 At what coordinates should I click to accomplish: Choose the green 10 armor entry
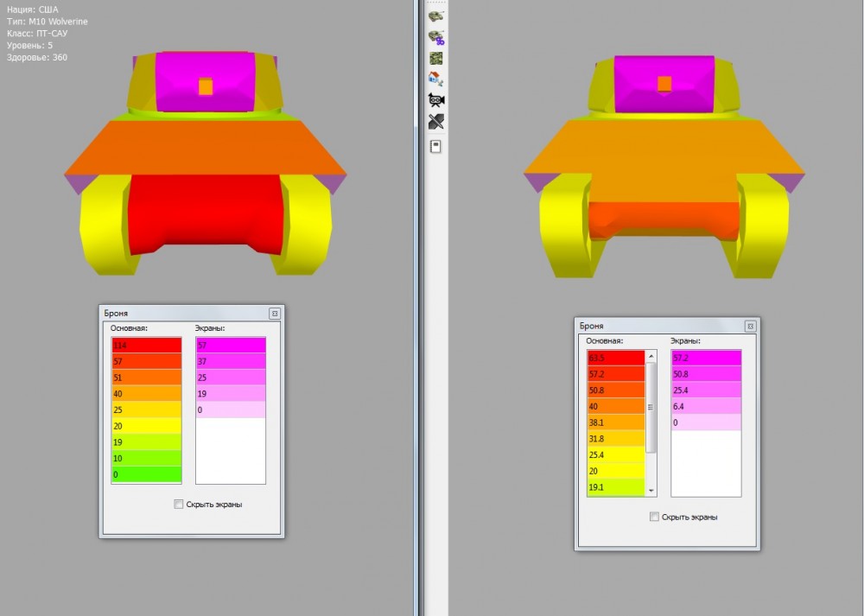(146, 458)
